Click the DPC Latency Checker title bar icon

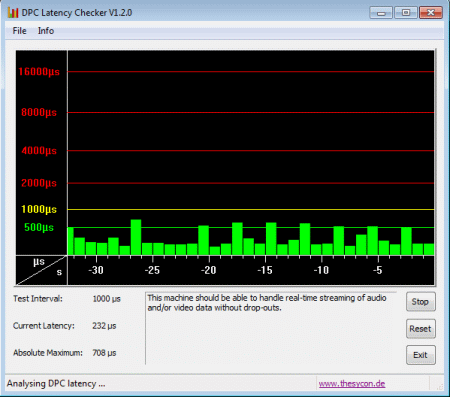click(x=13, y=13)
